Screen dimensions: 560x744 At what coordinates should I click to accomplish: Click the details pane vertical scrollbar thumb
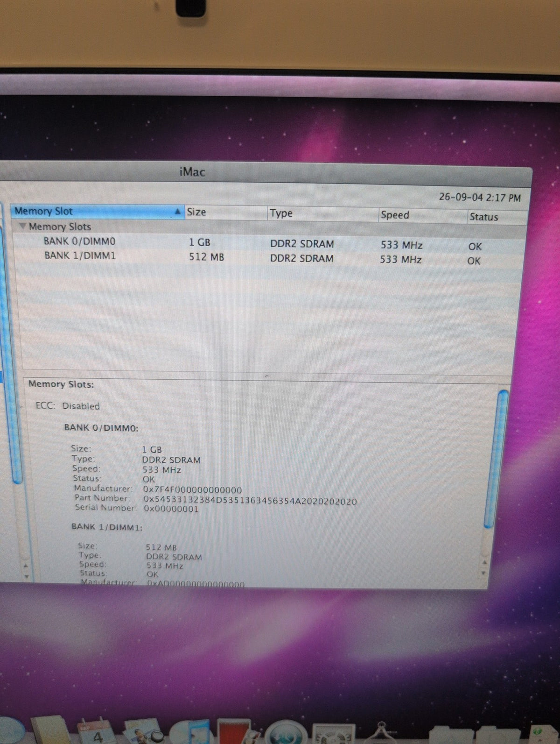pyautogui.click(x=497, y=459)
